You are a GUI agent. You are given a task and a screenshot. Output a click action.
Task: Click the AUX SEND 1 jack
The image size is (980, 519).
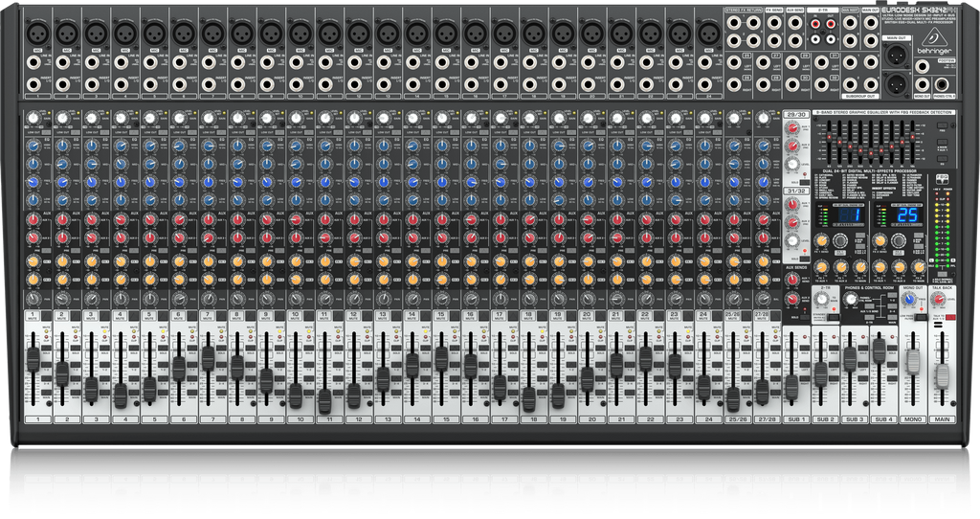click(795, 24)
